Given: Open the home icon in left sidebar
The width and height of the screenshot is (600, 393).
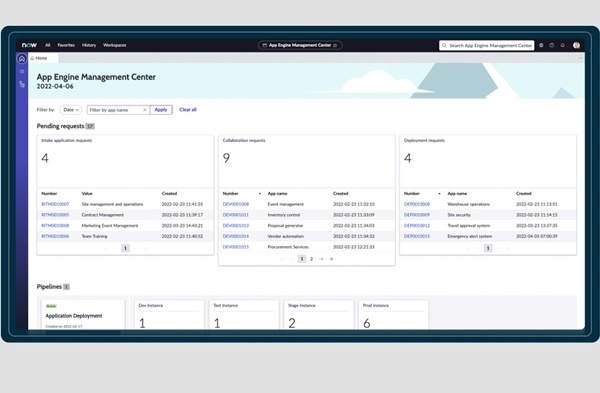Looking at the screenshot, I should click(22, 59).
